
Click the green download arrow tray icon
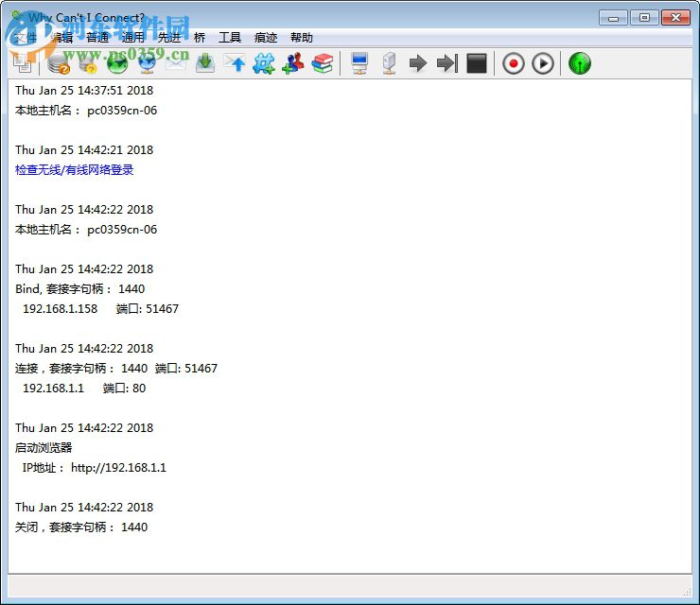tap(205, 63)
